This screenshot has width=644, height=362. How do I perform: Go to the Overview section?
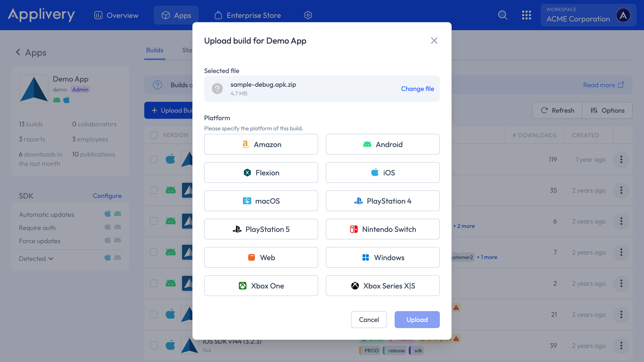coord(116,15)
